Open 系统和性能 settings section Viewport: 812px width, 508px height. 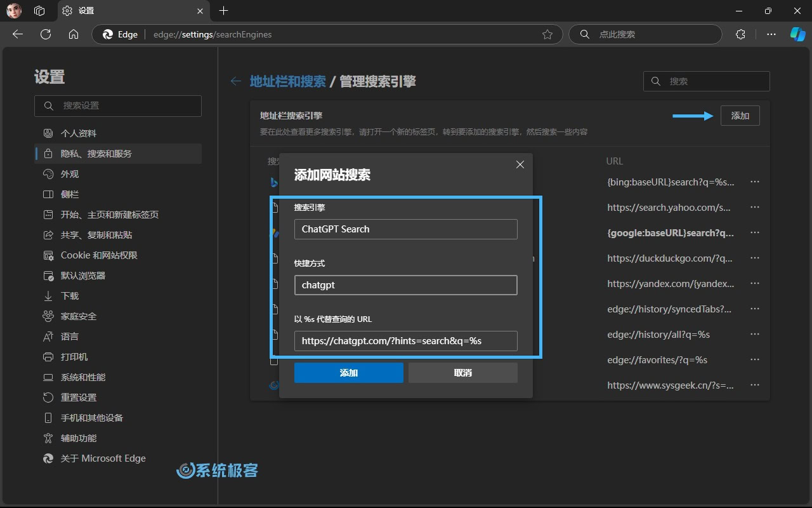pyautogui.click(x=118, y=377)
